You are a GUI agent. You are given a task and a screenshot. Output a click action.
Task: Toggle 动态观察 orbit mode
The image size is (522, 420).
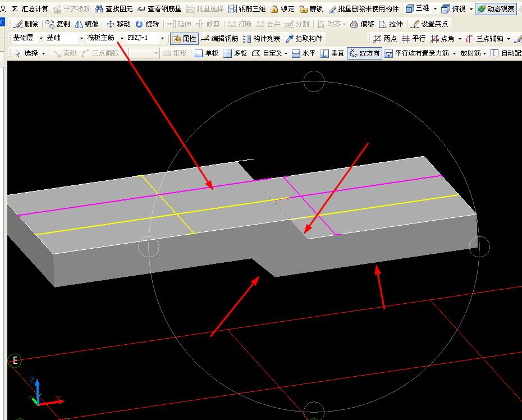(x=496, y=9)
